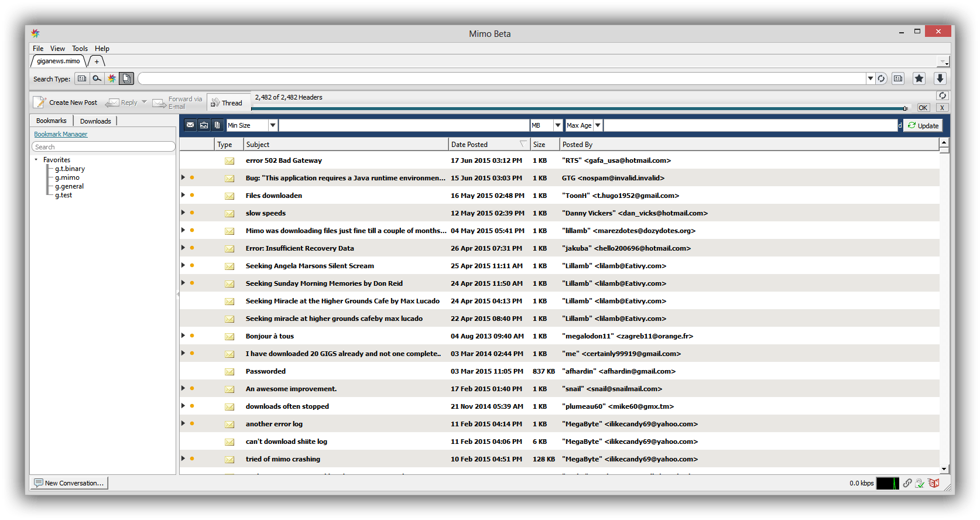Select the newsgroup list search type icon

coord(82,78)
